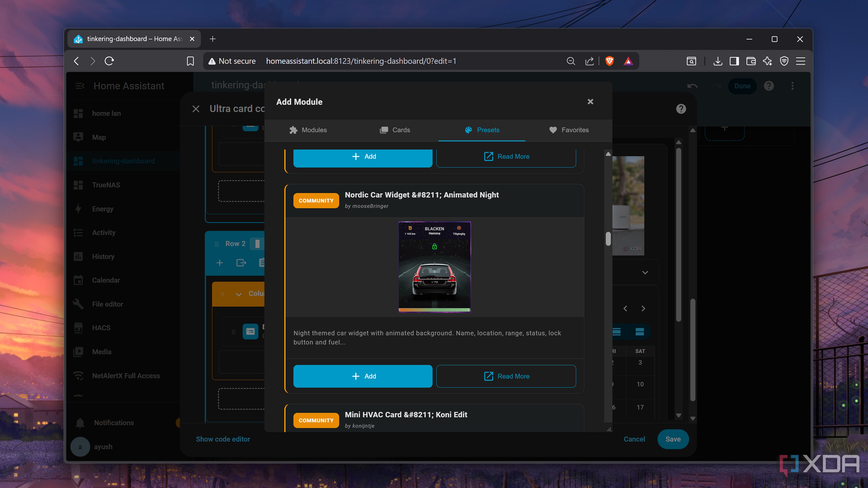Click the Nordic Car Widget preview thumbnail

[435, 267]
